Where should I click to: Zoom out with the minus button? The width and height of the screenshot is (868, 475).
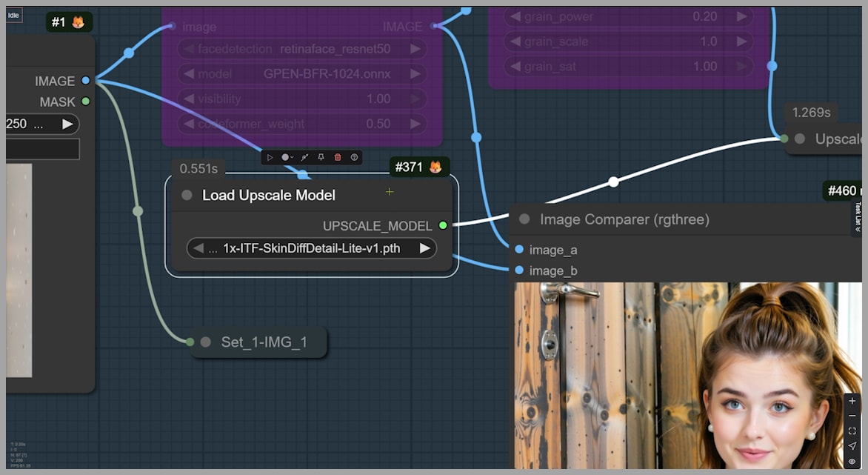pyautogui.click(x=852, y=416)
